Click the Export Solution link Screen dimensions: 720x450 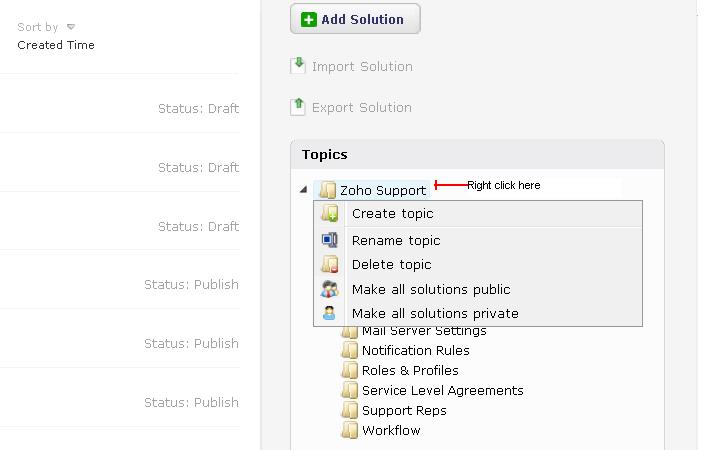click(361, 108)
